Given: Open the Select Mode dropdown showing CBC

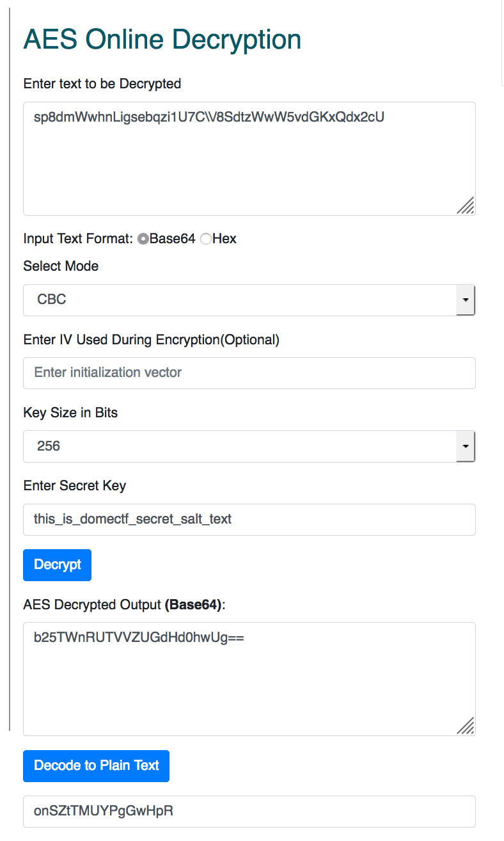Looking at the screenshot, I should point(249,300).
